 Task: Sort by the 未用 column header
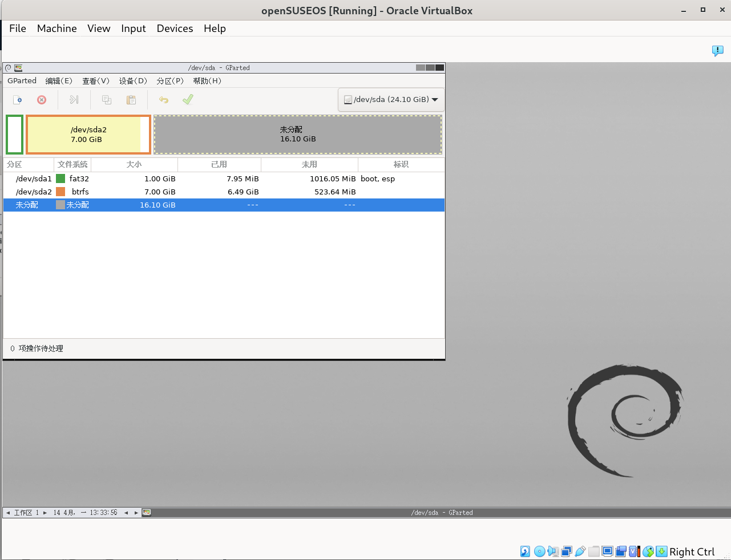pyautogui.click(x=309, y=164)
